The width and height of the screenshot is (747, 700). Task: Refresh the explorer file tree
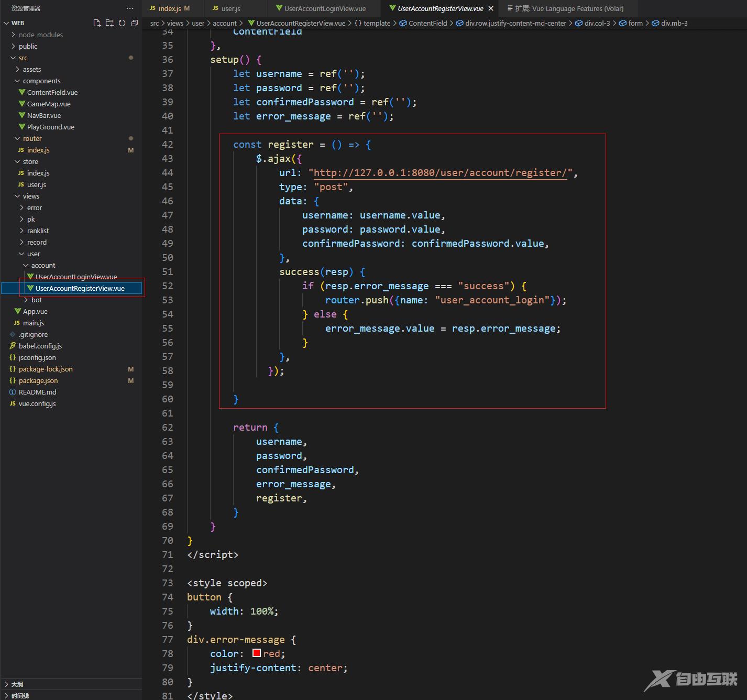[x=122, y=23]
